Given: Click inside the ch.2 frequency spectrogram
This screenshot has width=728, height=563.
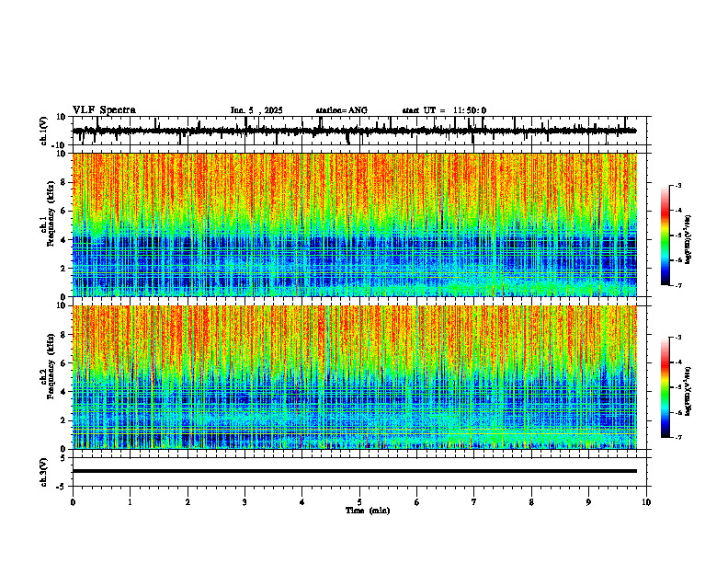Looking at the screenshot, I should pyautogui.click(x=354, y=377).
